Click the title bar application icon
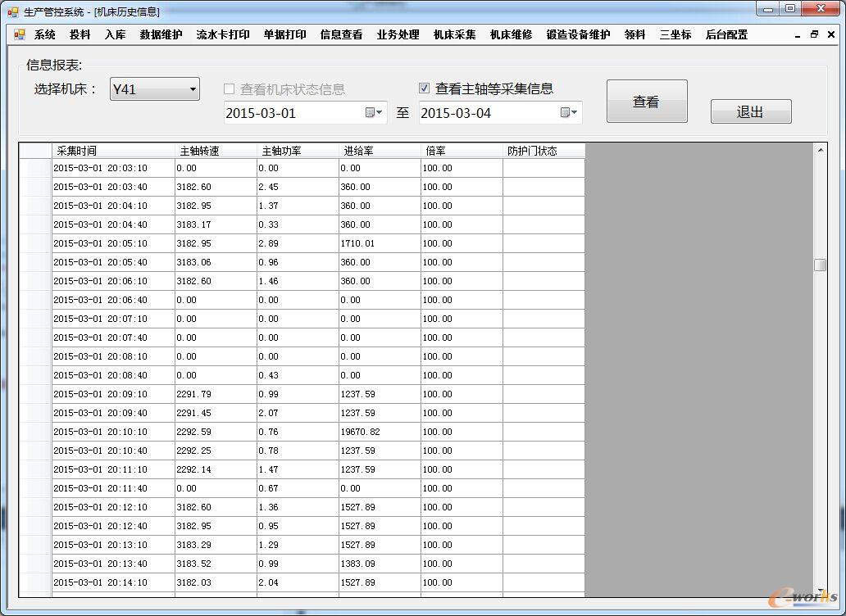 tap(13, 11)
